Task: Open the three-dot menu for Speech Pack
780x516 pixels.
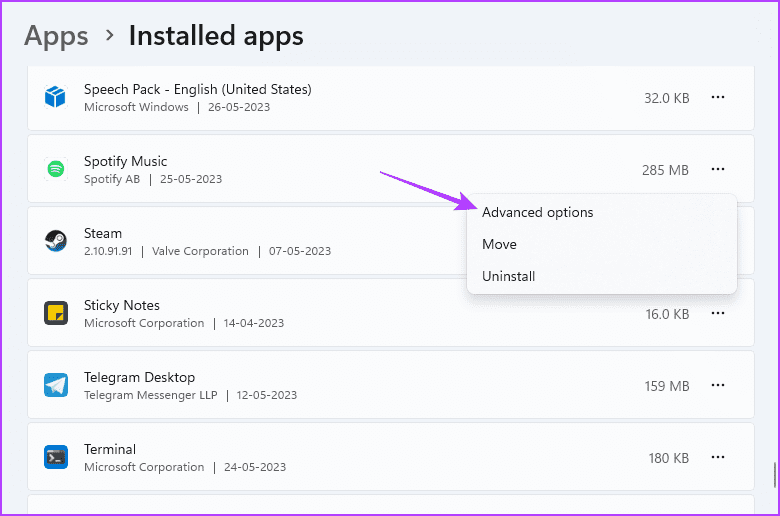Action: coord(717,98)
